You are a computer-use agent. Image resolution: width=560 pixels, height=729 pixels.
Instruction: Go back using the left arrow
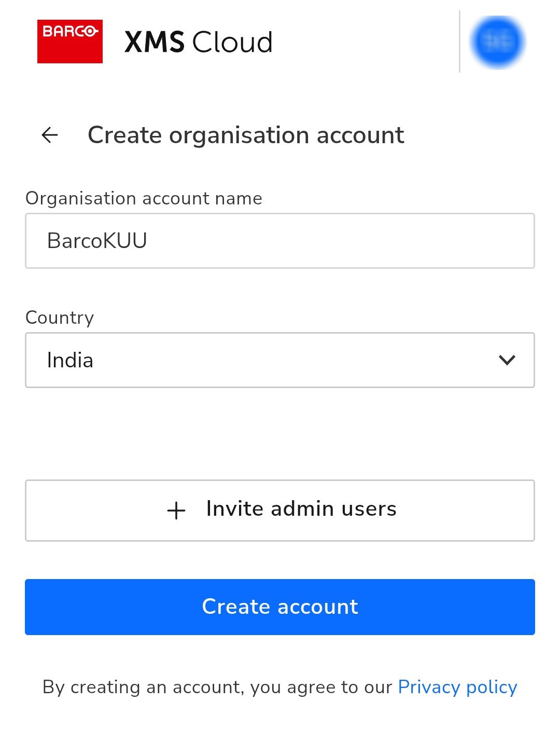pos(50,135)
